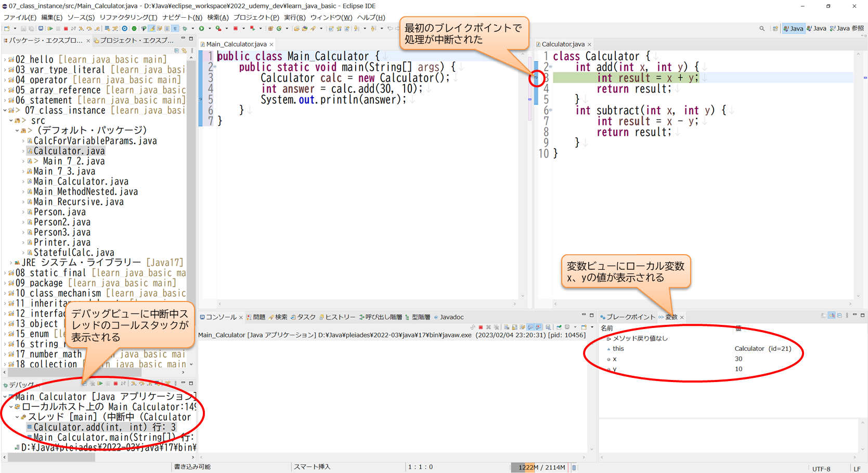Select the variable x in the Variables view
Viewport: 868px width, 473px height.
point(615,359)
